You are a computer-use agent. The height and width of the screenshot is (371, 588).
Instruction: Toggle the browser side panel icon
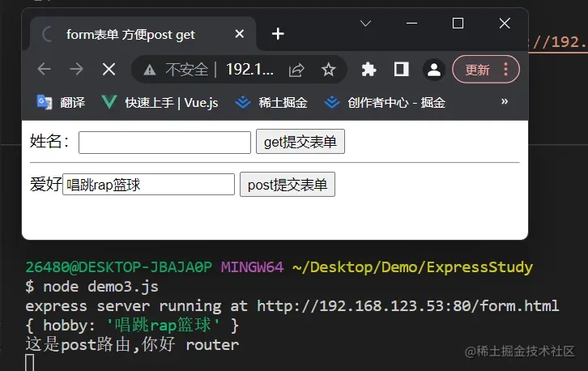pyautogui.click(x=401, y=70)
